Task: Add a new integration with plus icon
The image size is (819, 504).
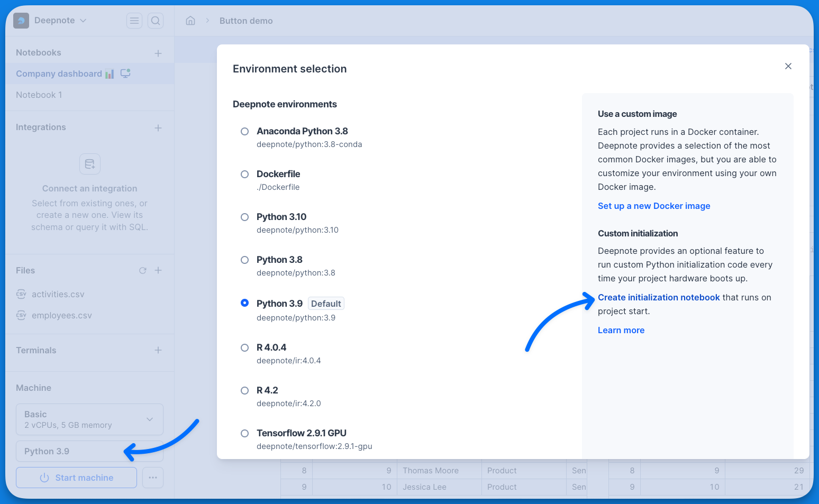Action: (x=158, y=127)
